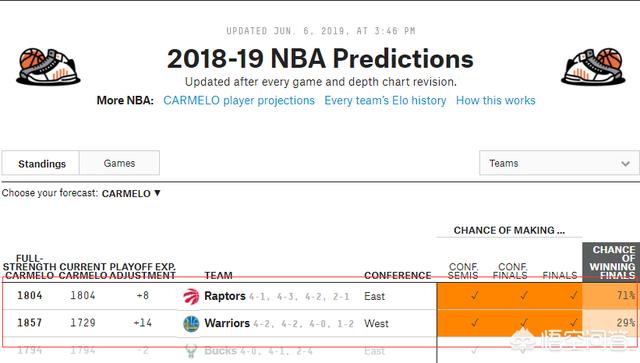Sort by Full-Strength CARMELO column header
Screen dimensions: 640x363
click(x=29, y=267)
